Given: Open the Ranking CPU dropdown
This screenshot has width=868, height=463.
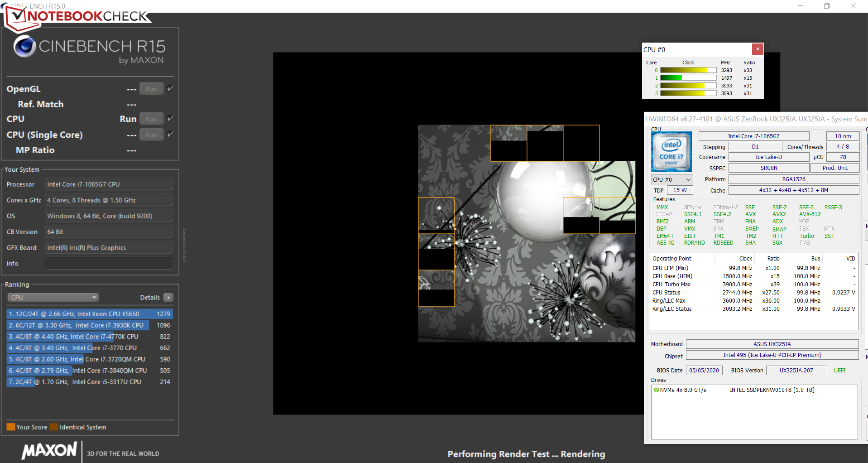Looking at the screenshot, I should pos(53,298).
